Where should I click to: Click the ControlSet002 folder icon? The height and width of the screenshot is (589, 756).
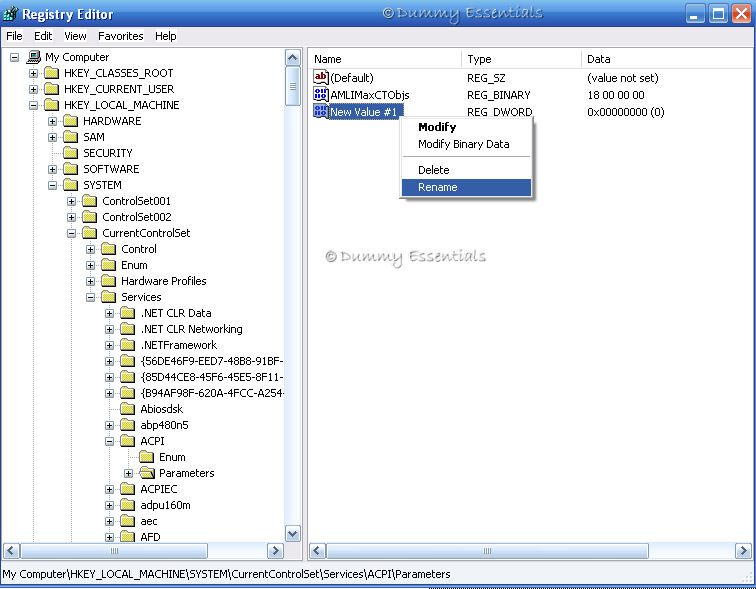click(x=90, y=217)
